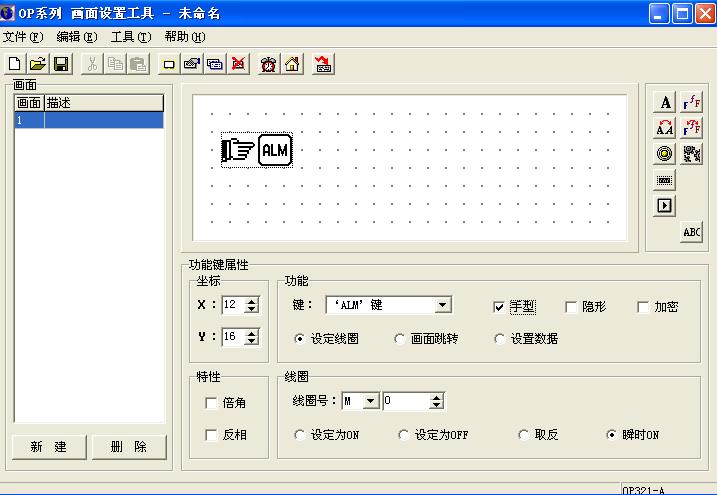The height and width of the screenshot is (495, 717).
Task: Select the 画面跳转 radio button
Action: (x=401, y=339)
